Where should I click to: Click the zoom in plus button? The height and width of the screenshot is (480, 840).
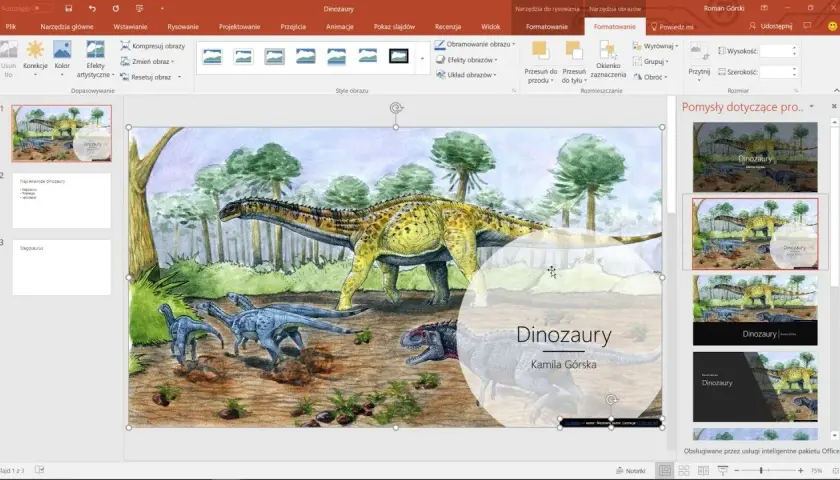800,470
